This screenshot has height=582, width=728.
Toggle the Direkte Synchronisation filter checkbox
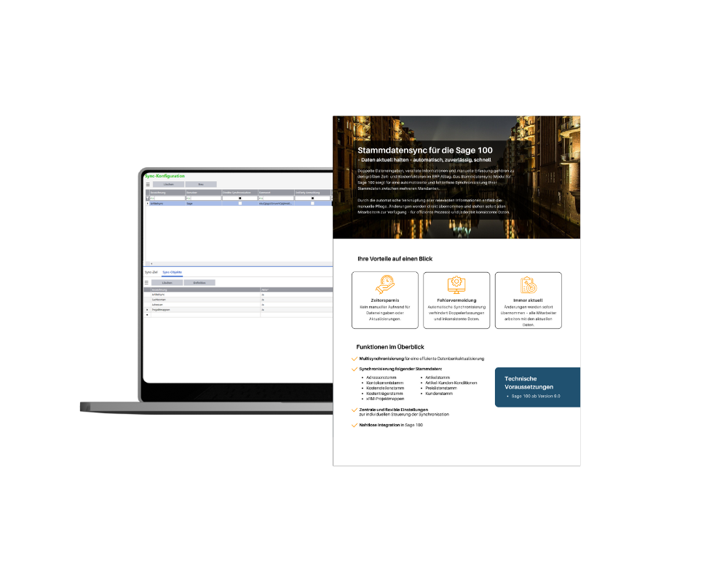point(240,198)
